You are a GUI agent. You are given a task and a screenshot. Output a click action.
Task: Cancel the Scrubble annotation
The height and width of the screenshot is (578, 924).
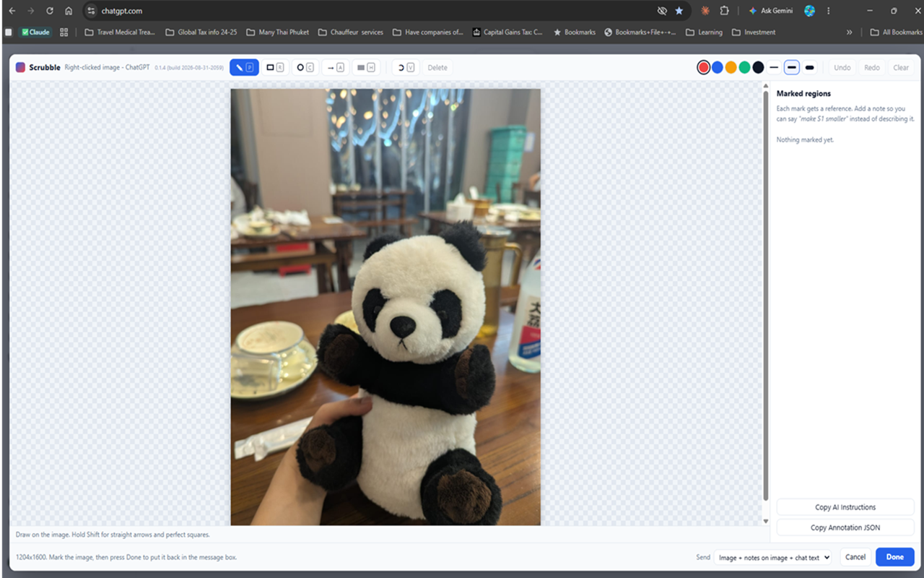click(855, 557)
